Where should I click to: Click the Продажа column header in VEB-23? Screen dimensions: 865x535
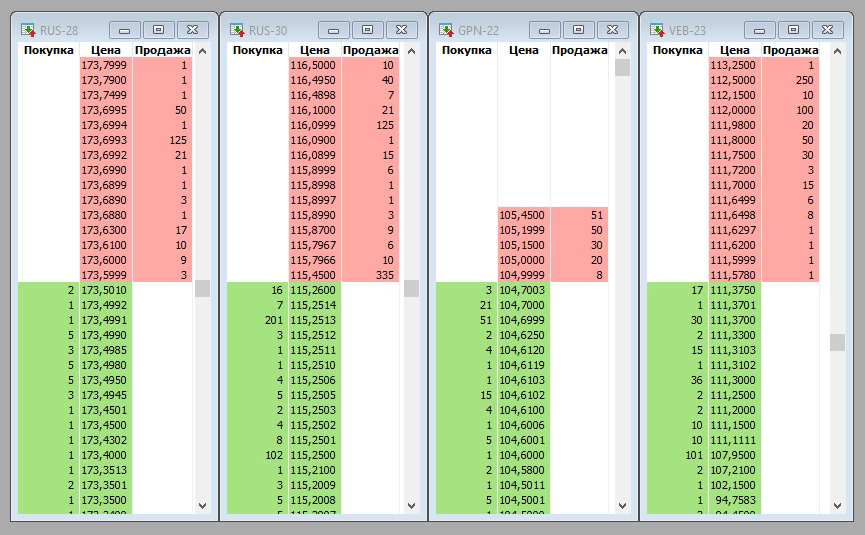(791, 50)
